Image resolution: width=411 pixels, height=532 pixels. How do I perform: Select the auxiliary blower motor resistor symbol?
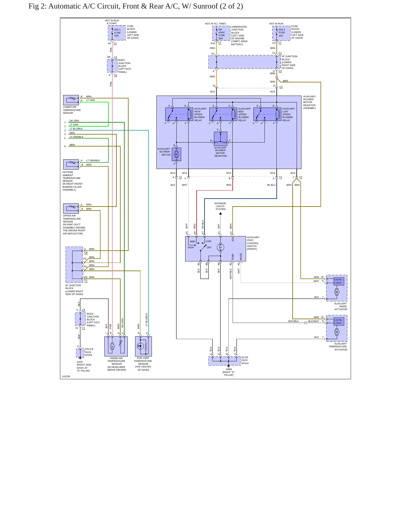point(220,139)
